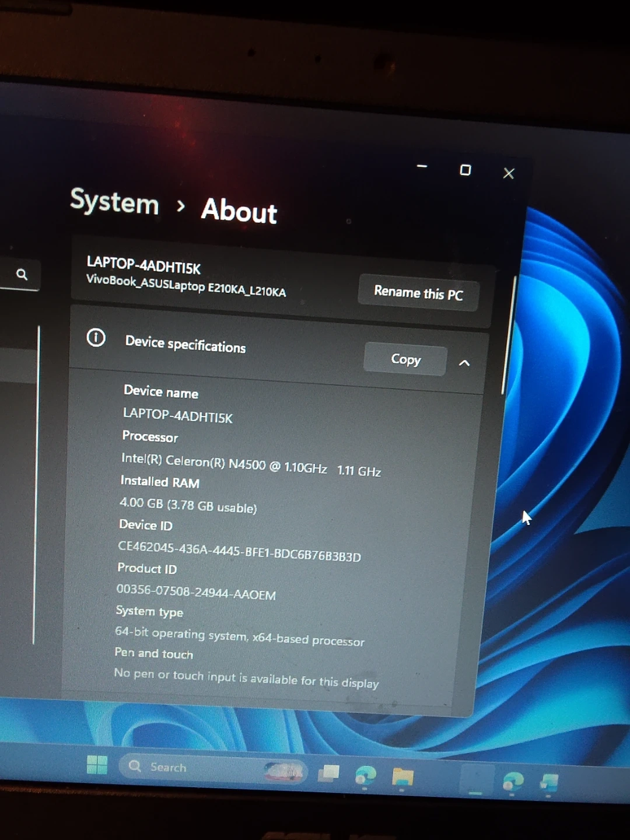Click the Device specifications header

(185, 345)
